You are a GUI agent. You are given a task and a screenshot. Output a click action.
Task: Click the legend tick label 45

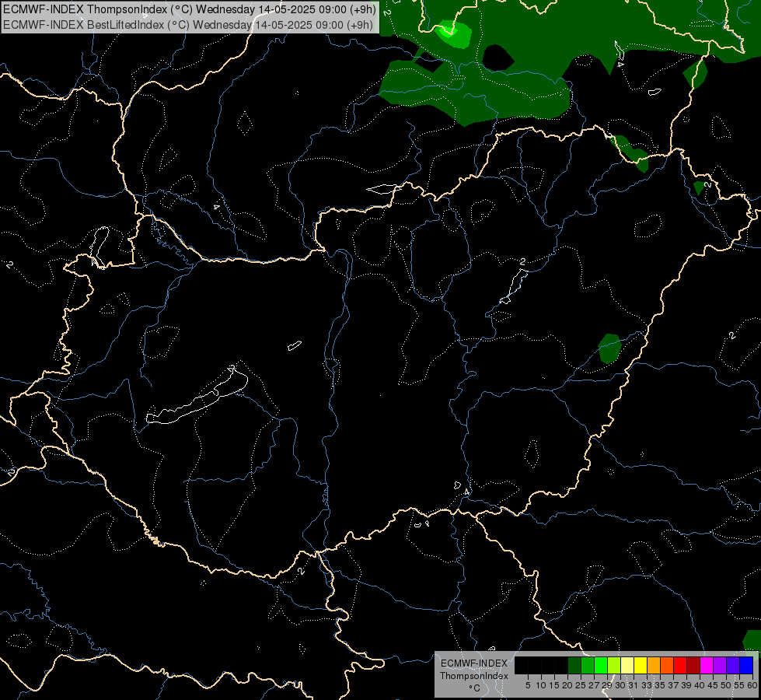click(713, 685)
